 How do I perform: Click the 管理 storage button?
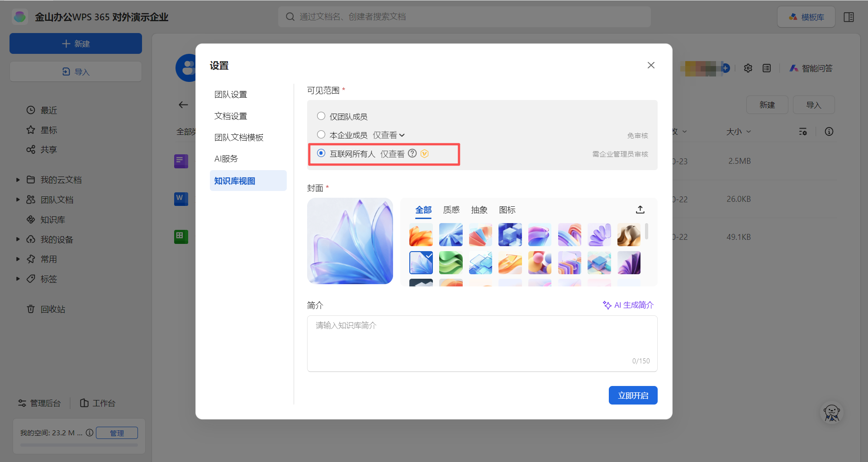pos(117,433)
